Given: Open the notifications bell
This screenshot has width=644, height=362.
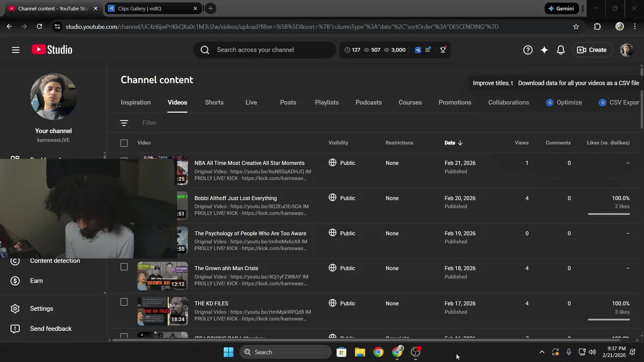Looking at the screenshot, I should tap(560, 50).
